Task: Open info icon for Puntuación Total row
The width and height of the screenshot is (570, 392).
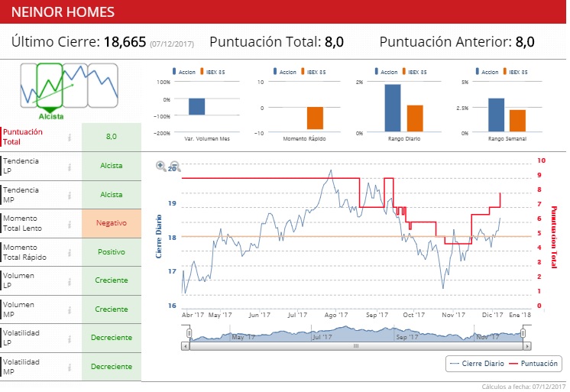Action: click(70, 137)
